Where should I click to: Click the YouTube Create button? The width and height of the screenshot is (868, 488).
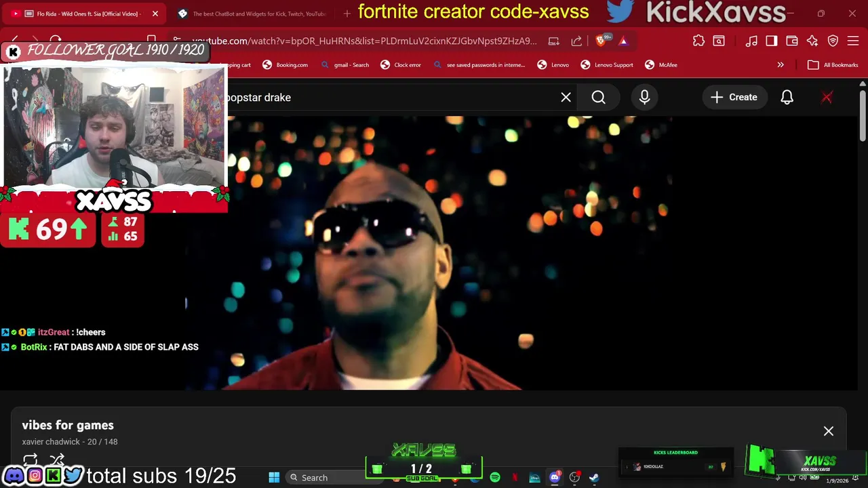click(734, 98)
